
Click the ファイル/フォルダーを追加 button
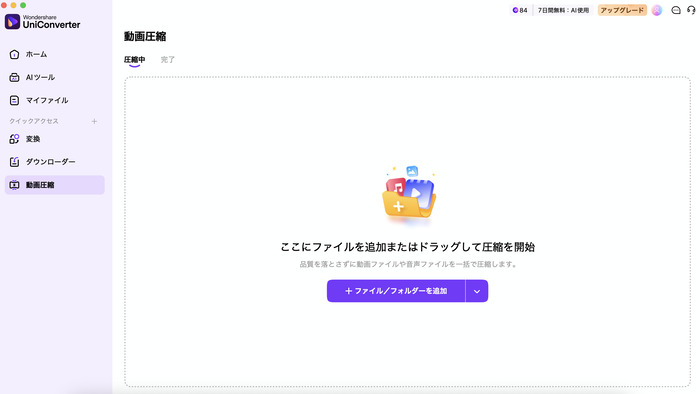point(396,291)
